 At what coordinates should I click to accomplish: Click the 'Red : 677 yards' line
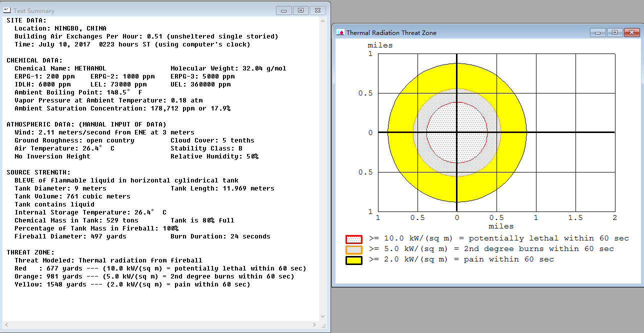tap(160, 268)
